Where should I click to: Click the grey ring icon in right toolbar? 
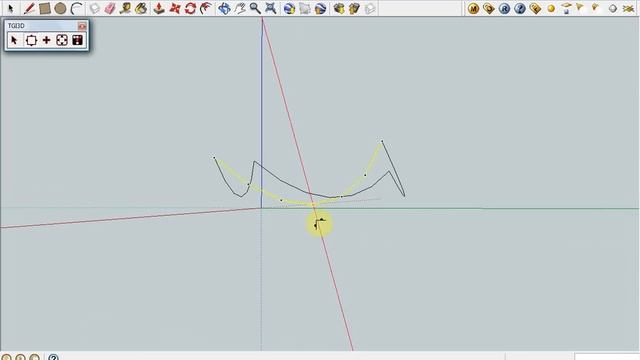click(613, 9)
